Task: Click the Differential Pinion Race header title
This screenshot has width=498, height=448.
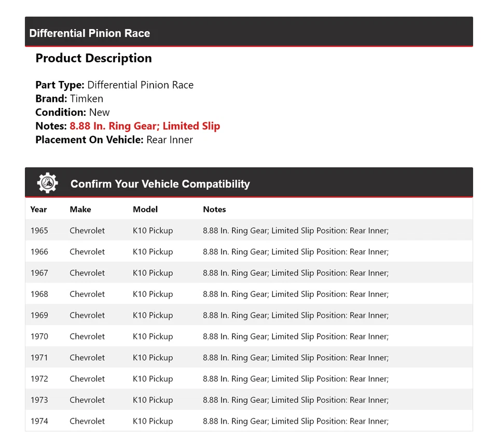Action: pos(90,33)
